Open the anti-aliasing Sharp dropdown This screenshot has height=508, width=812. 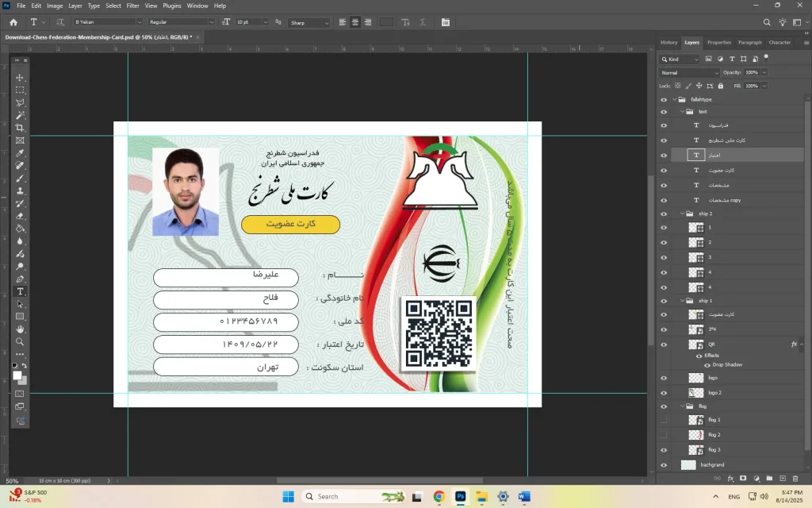pyautogui.click(x=309, y=22)
